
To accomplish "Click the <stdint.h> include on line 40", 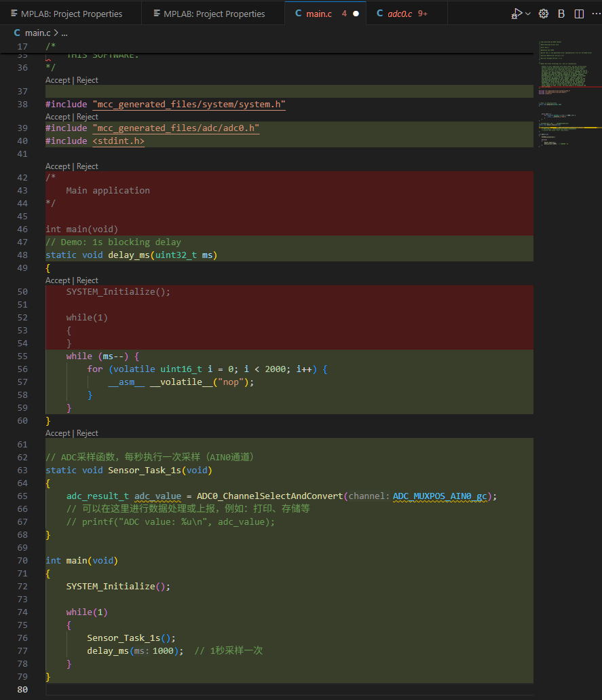I will point(118,141).
